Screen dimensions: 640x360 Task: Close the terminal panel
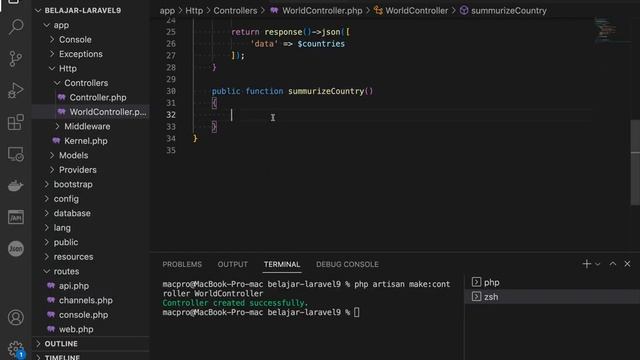[x=627, y=264]
